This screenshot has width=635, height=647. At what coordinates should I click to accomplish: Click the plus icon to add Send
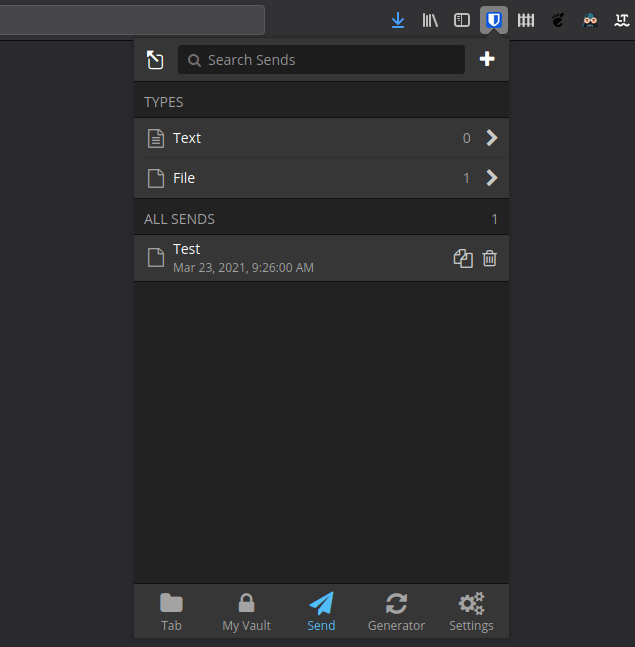click(x=487, y=60)
